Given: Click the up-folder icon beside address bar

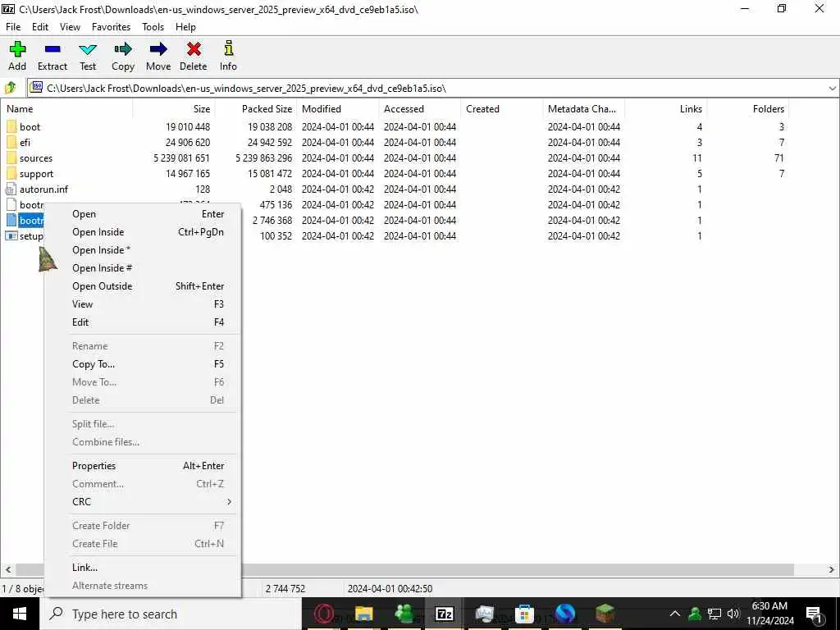Looking at the screenshot, I should pos(11,87).
